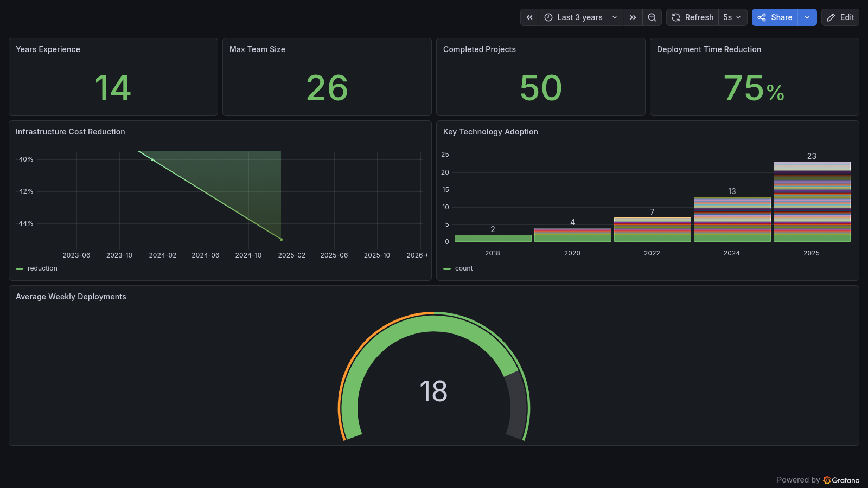Click the 2025 bar in technology chart
The width and height of the screenshot is (868, 488).
tap(812, 202)
